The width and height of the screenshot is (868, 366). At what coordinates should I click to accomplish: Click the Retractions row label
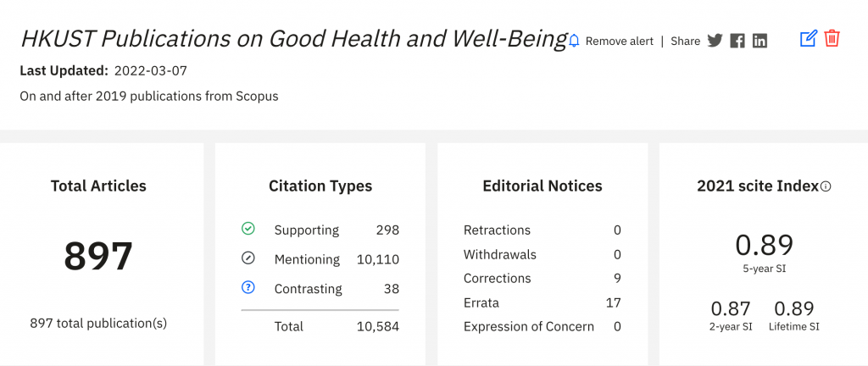pyautogui.click(x=497, y=230)
